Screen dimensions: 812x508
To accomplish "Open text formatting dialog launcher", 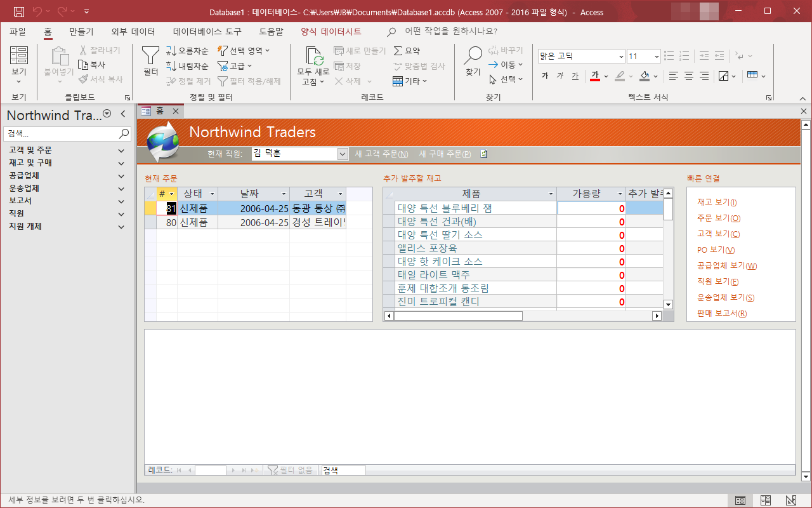I will [x=769, y=98].
